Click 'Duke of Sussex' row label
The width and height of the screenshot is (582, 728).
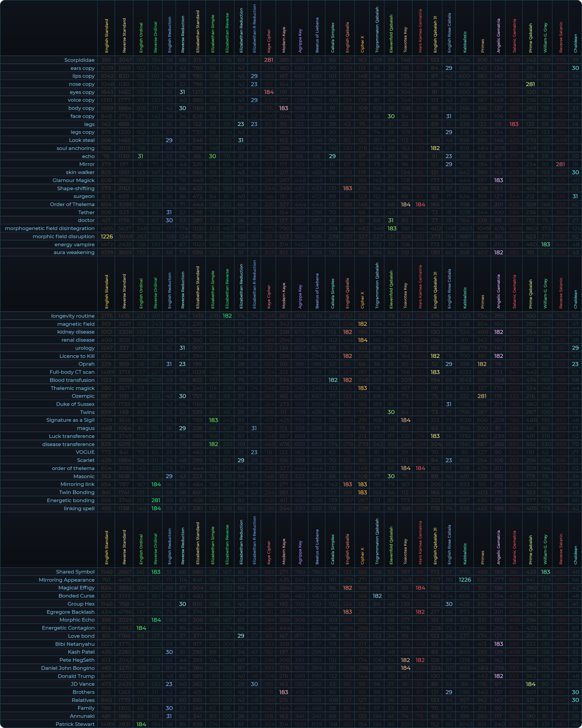[x=75, y=404]
